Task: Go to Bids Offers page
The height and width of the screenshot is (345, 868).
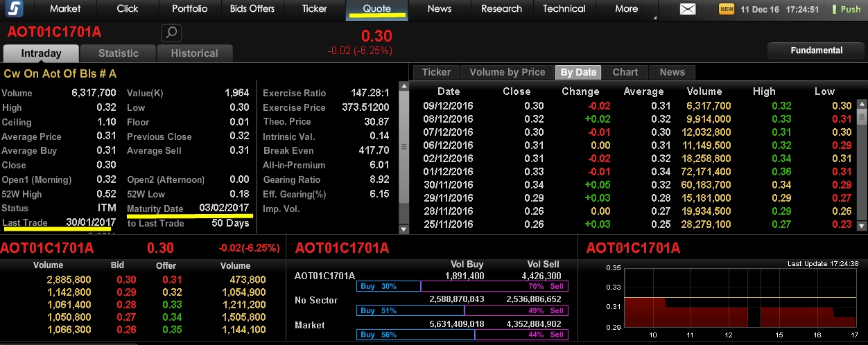Action: [x=252, y=9]
